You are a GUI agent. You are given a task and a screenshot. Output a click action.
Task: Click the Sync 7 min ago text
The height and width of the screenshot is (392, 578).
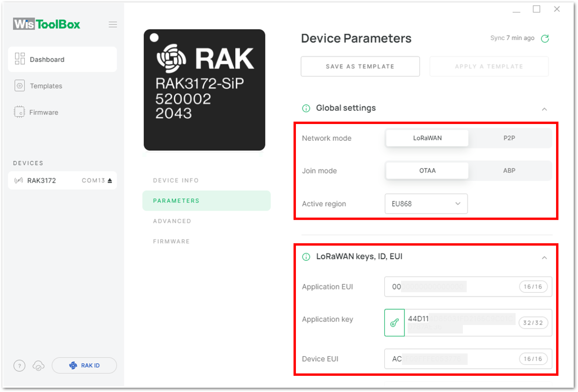tap(512, 38)
